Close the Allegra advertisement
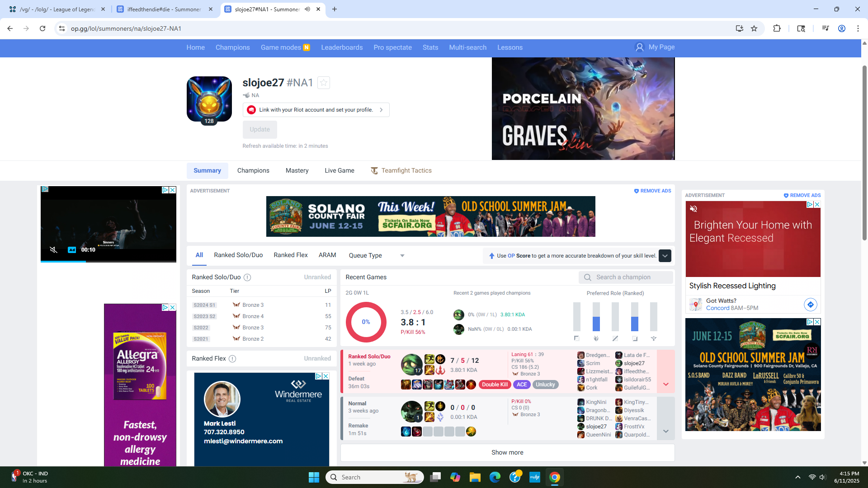 (x=172, y=307)
